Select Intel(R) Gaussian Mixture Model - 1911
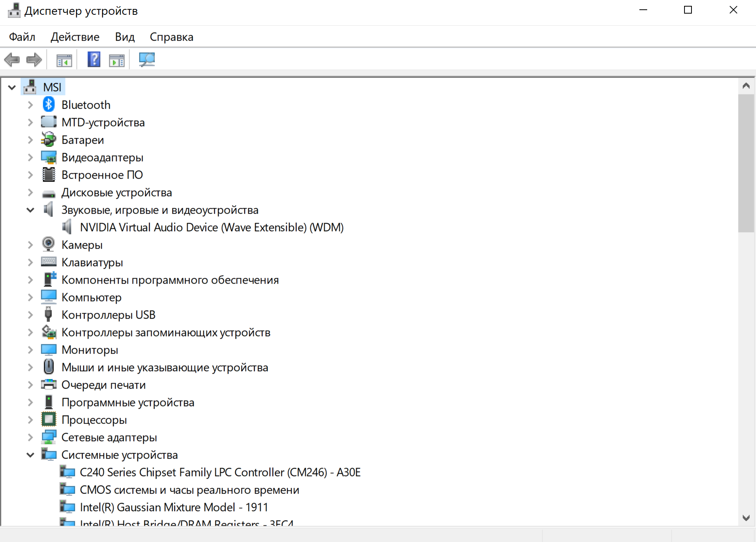Screen dimensions: 756x542 coord(174,507)
